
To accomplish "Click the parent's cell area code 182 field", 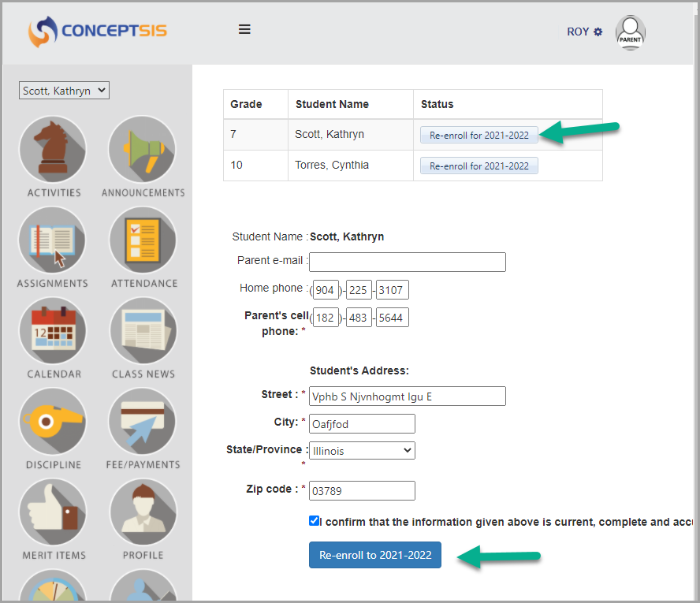I will [326, 318].
